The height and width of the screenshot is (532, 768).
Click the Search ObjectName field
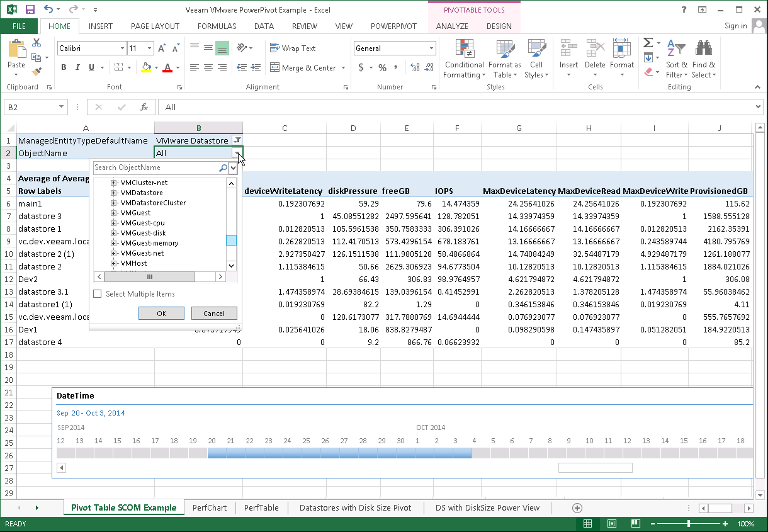click(155, 168)
